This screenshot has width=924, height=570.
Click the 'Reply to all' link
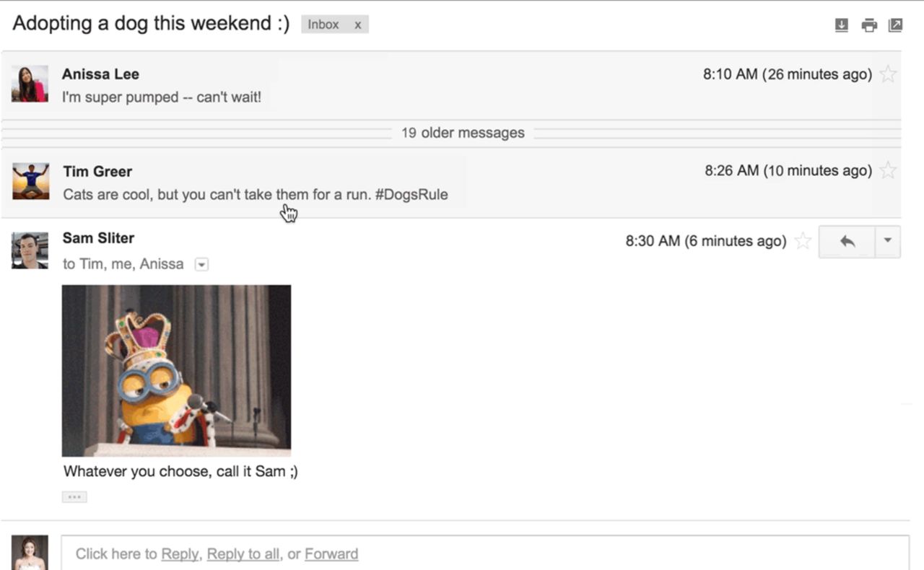243,554
